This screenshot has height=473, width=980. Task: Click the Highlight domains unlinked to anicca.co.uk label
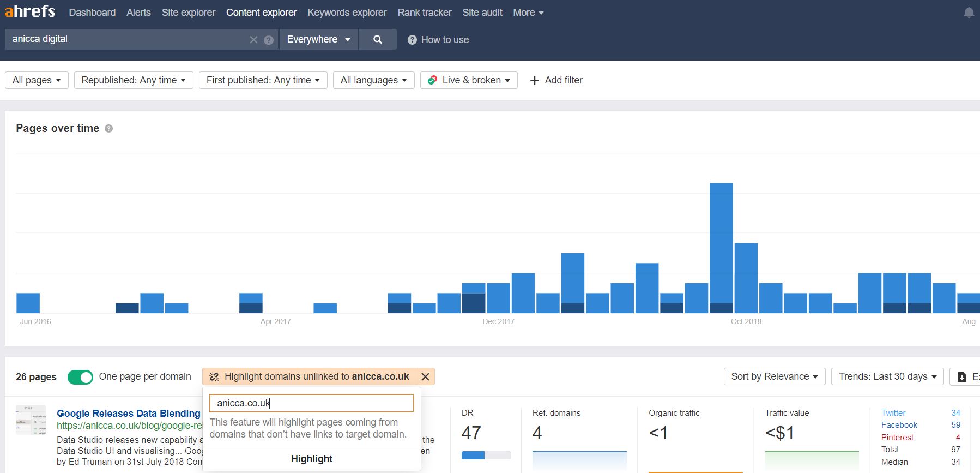coord(317,376)
